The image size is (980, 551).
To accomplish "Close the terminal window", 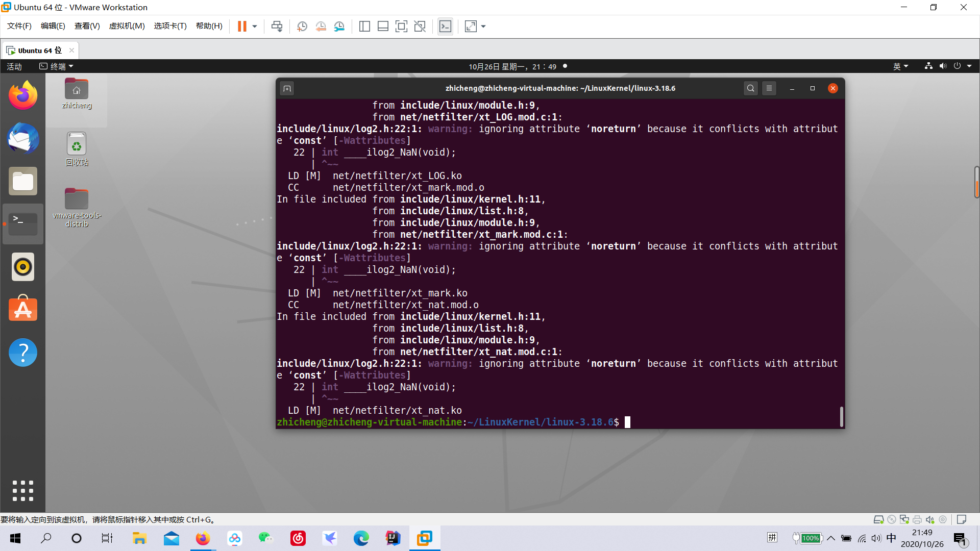I will (x=833, y=88).
